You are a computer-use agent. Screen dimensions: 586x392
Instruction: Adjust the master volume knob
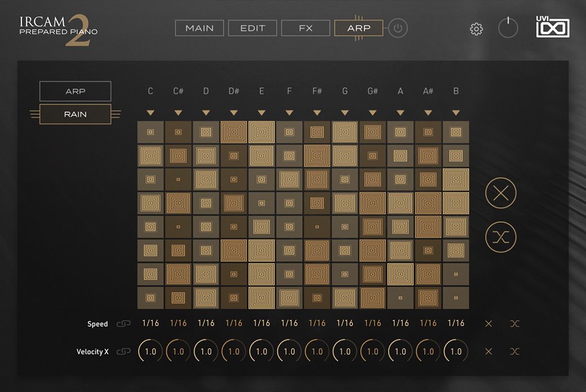[x=508, y=28]
